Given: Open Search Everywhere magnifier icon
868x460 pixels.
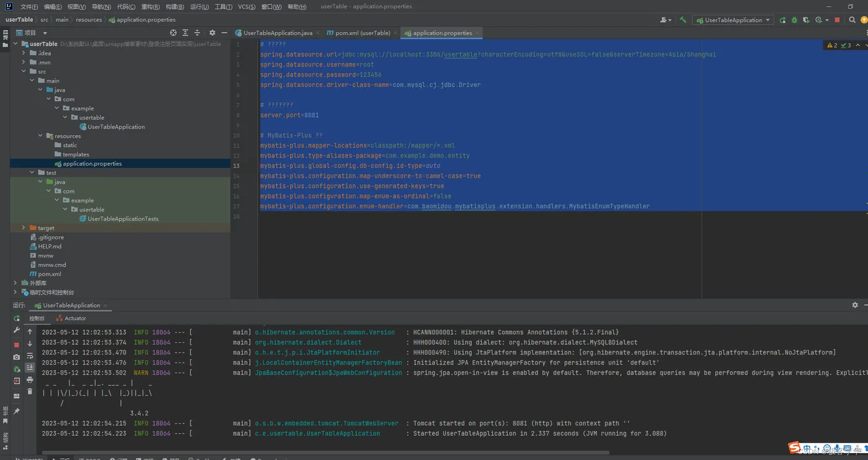Looking at the screenshot, I should (x=852, y=20).
